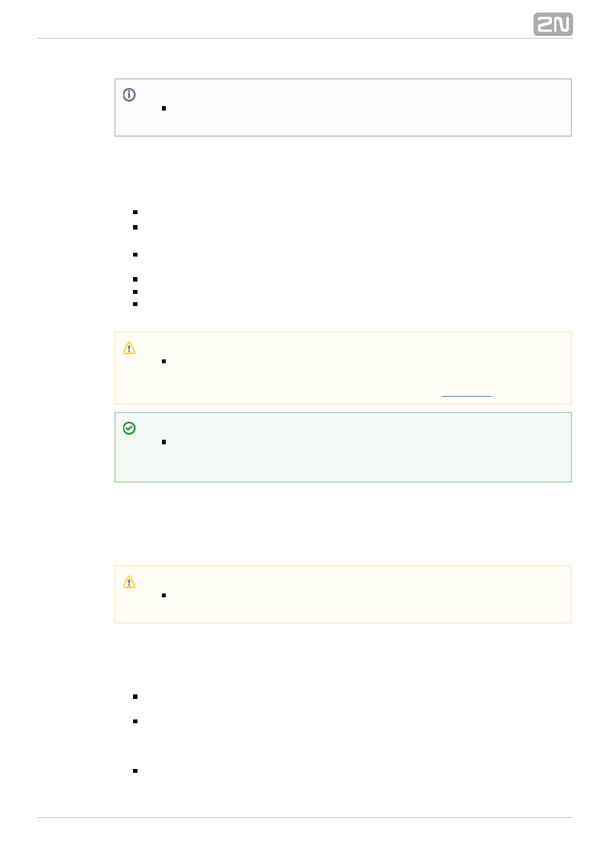Image resolution: width=613 pixels, height=868 pixels.
Task: Open the blue underlined link in the warning box
Action: [x=466, y=394]
